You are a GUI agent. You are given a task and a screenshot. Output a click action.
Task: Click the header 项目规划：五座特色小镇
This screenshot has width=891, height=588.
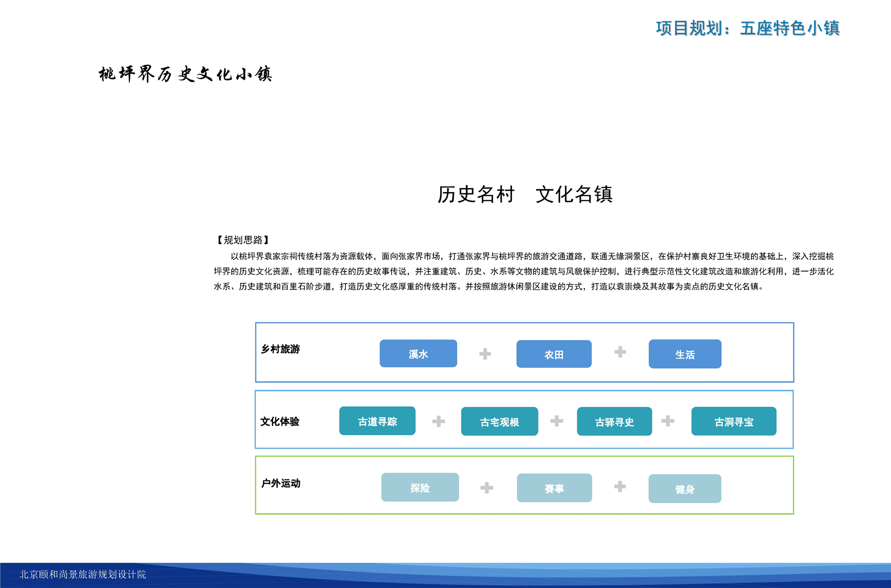[748, 28]
